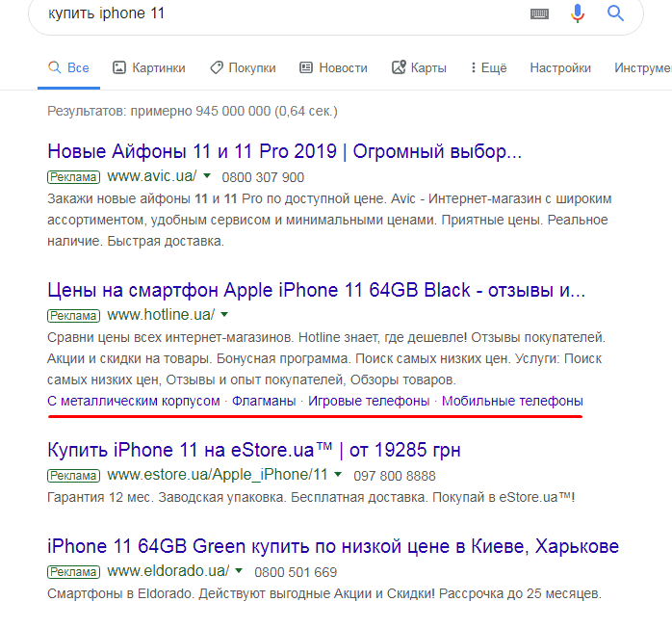Image resolution: width=672 pixels, height=628 pixels.
Task: Open the Новые Айфоны 11 и 11 Pro ad link
Action: coord(285,151)
